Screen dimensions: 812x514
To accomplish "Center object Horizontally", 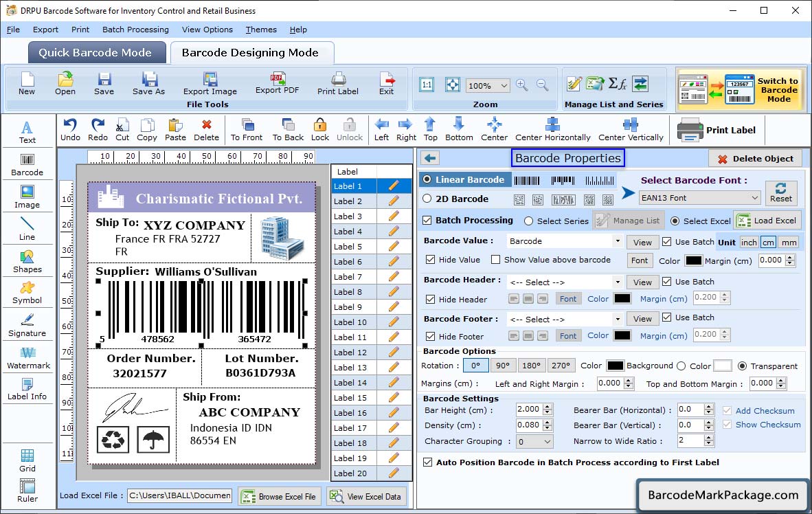I will click(552, 130).
